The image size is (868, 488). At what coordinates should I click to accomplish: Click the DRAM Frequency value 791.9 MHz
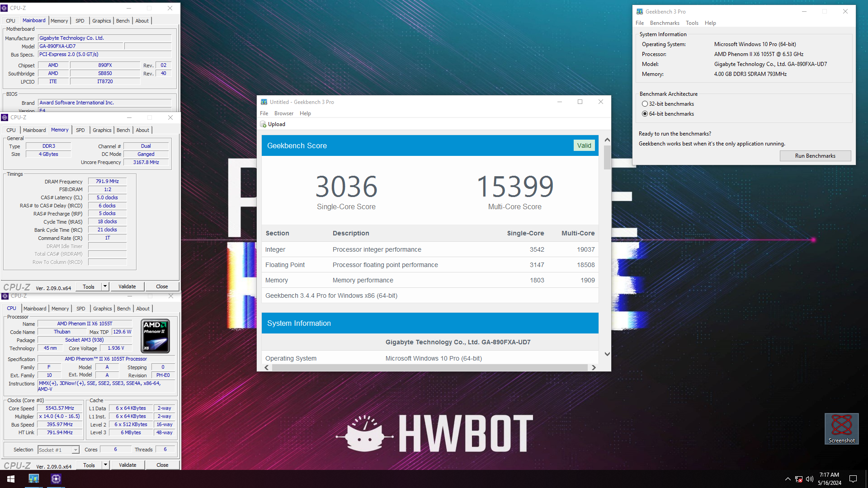tap(107, 182)
